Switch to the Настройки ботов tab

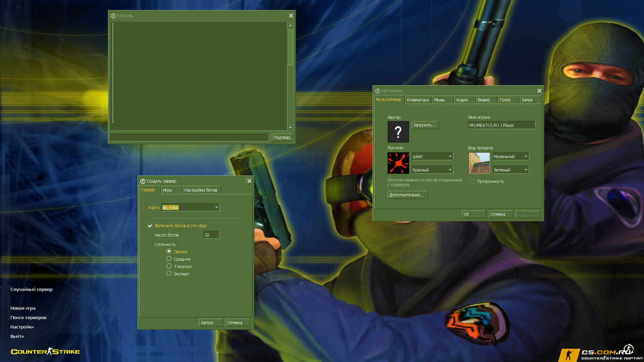coord(201,190)
